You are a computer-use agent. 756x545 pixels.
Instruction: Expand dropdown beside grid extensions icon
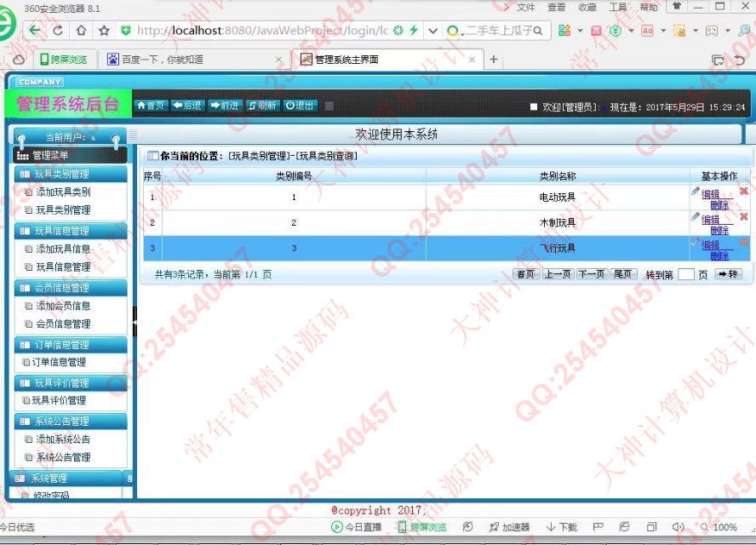coord(580,31)
